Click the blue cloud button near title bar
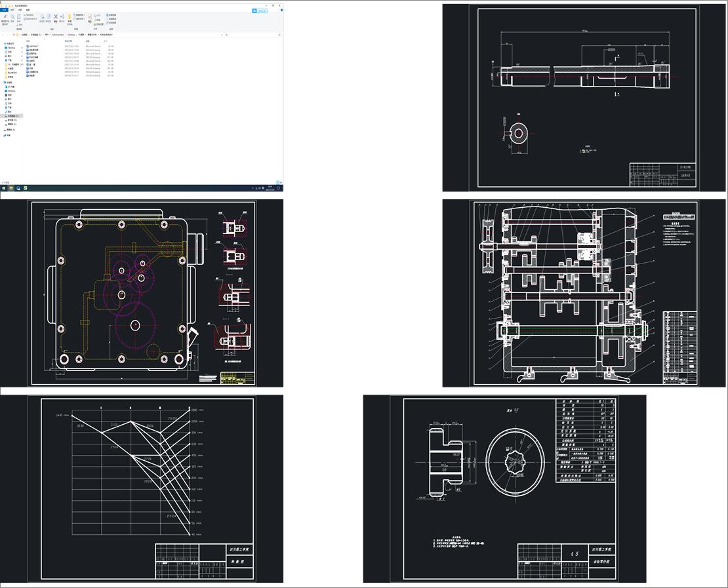The image size is (728, 588). tap(260, 10)
